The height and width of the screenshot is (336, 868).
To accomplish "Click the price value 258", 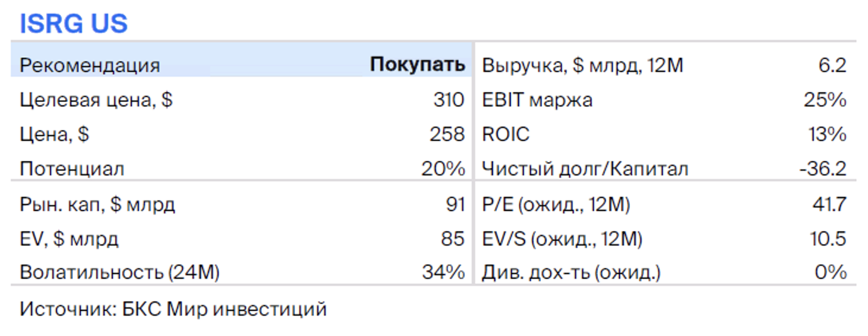I will (x=447, y=134).
